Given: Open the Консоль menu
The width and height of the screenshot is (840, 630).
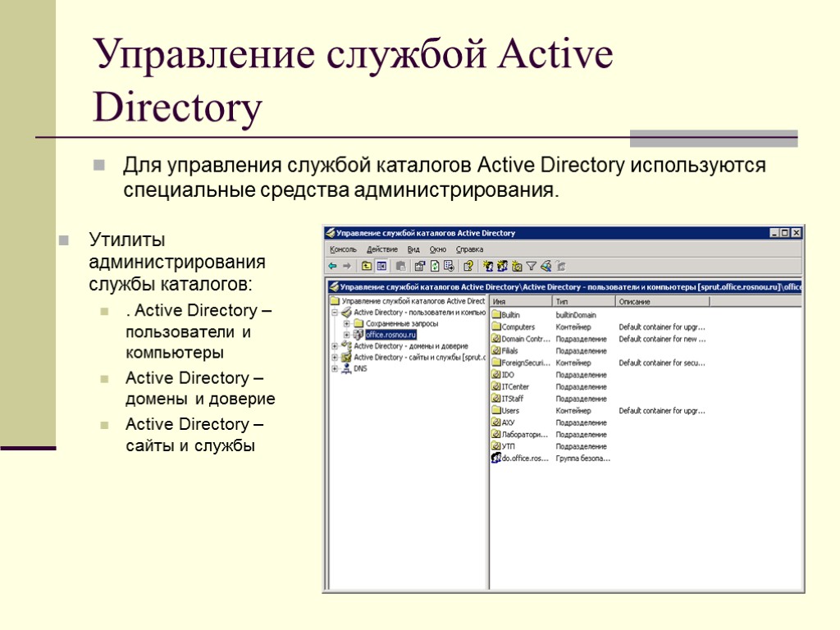Looking at the screenshot, I should point(343,249).
